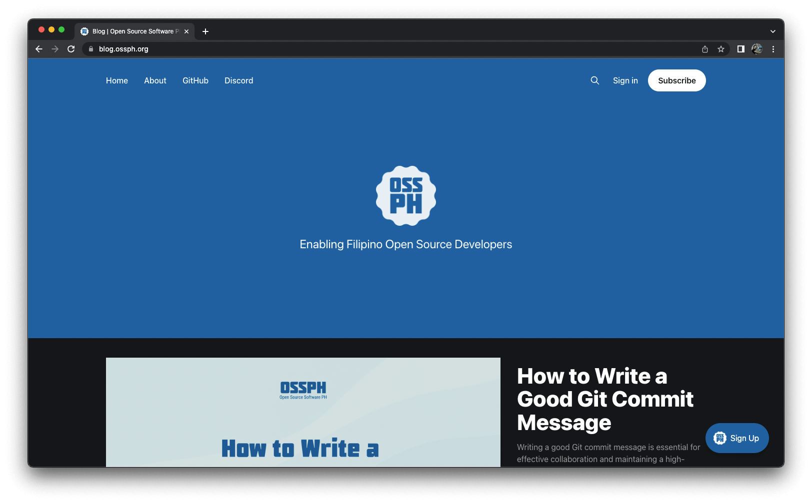This screenshot has height=504, width=812.
Task: Open the Chrome profile avatar
Action: pos(757,49)
